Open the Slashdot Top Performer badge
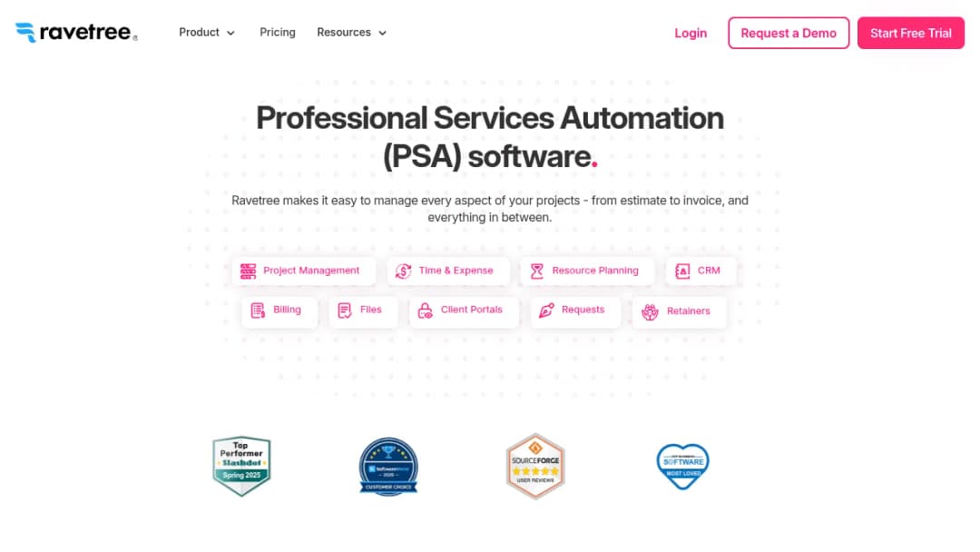Image resolution: width=980 pixels, height=552 pixels. [241, 467]
